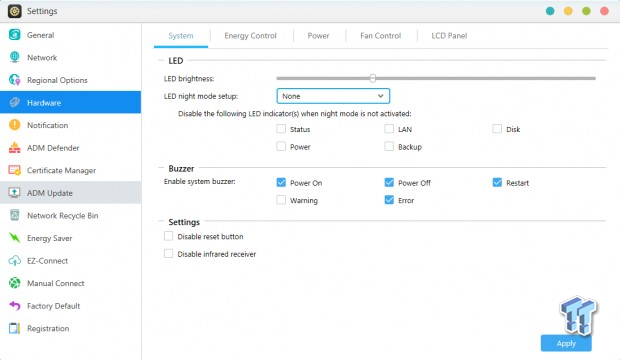
Task: Tick the LAN LED indicator checkbox
Action: click(x=389, y=129)
